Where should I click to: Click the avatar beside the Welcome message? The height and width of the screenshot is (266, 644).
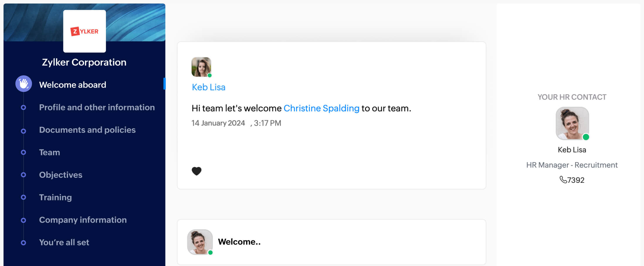coord(199,242)
